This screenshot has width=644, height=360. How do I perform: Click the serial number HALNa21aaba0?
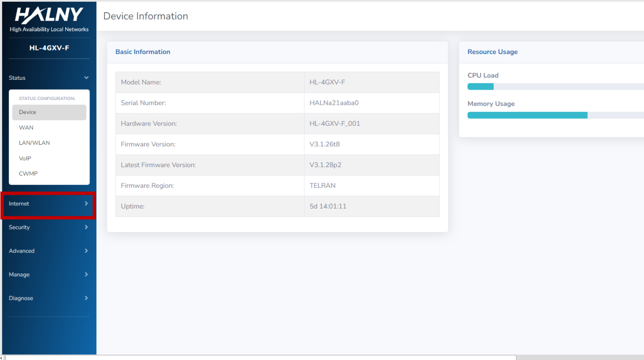[334, 103]
